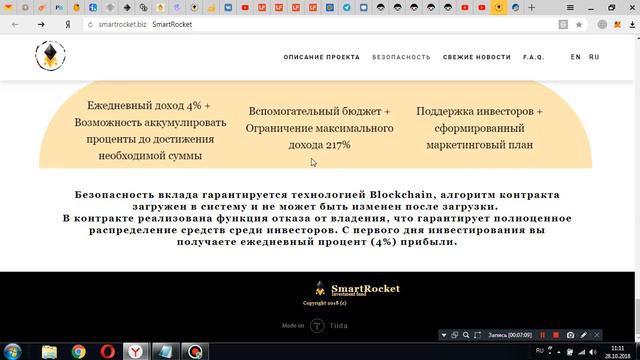
Task: Click the recorder window-select icon
Action: [x=454, y=335]
